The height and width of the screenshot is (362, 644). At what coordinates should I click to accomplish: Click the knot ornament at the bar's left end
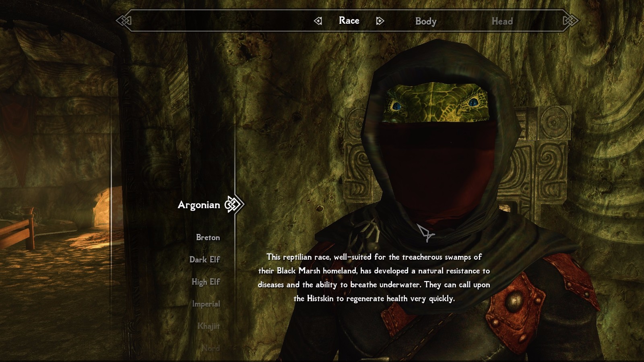124,21
